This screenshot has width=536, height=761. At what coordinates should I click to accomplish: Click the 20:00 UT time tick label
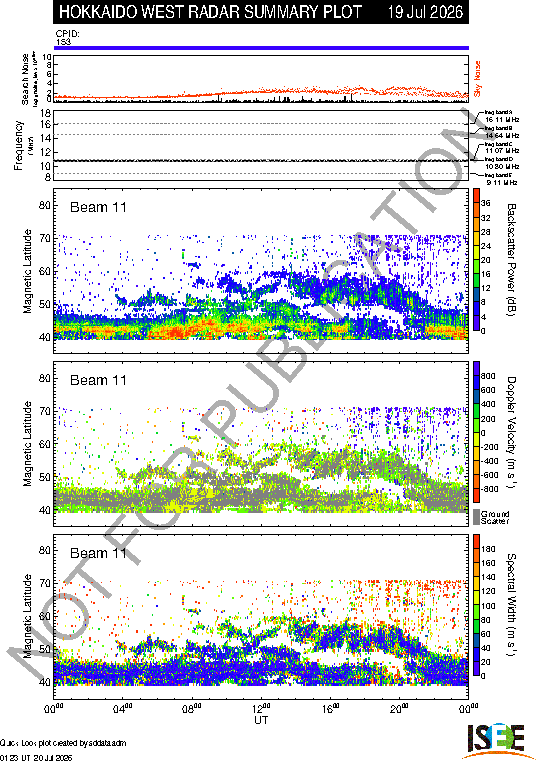point(400,709)
